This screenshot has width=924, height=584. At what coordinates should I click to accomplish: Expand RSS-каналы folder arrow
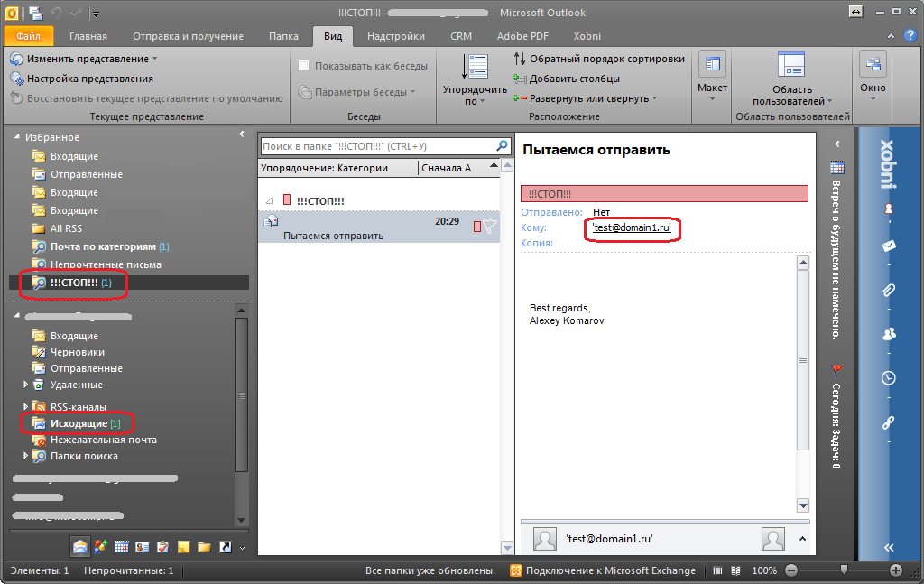coord(25,406)
